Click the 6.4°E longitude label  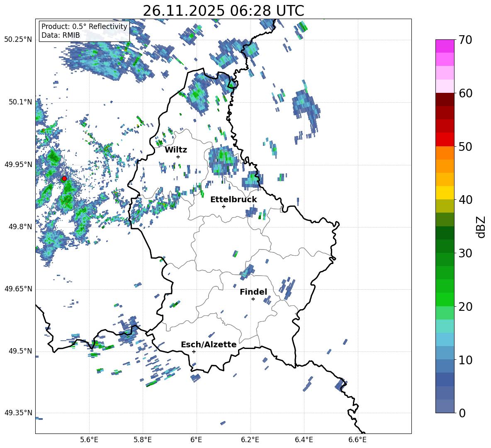(x=304, y=440)
